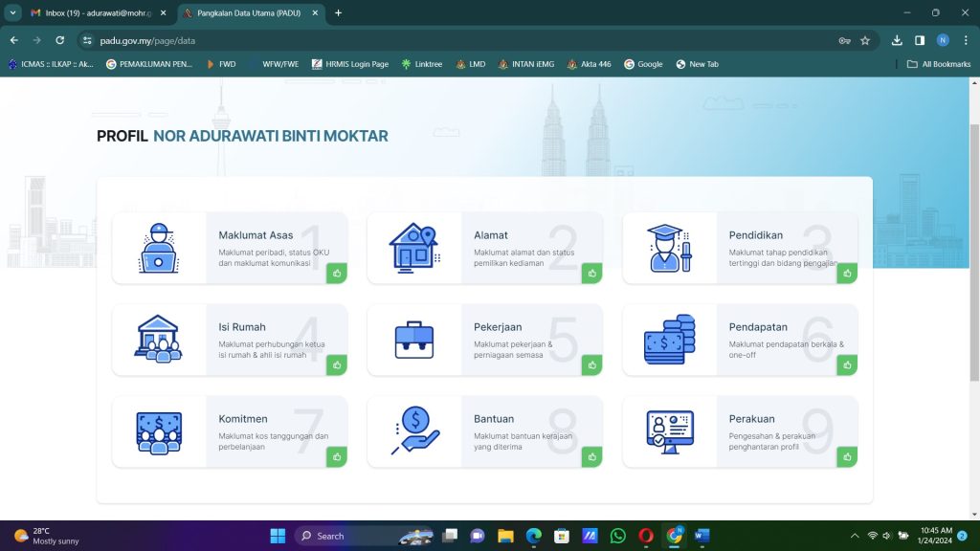Click the Perakuan certificate monitor icon
Screen dimensions: 980x551
669,432
